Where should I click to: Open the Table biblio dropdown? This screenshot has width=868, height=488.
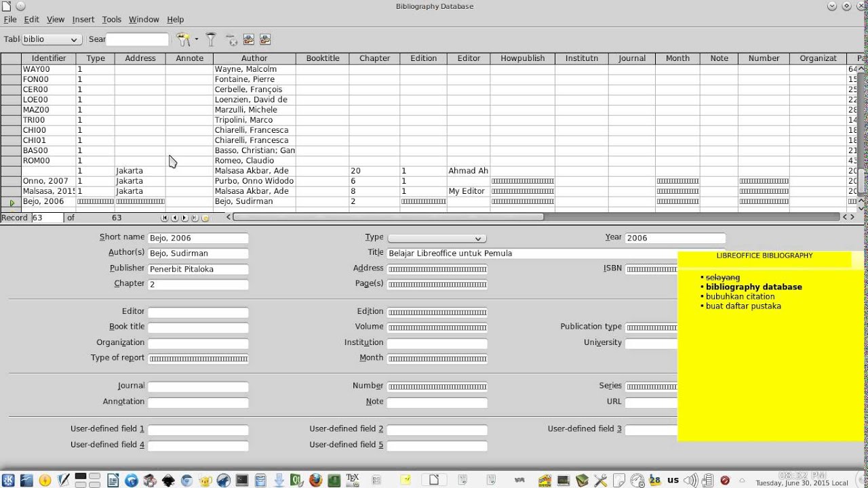pos(52,39)
